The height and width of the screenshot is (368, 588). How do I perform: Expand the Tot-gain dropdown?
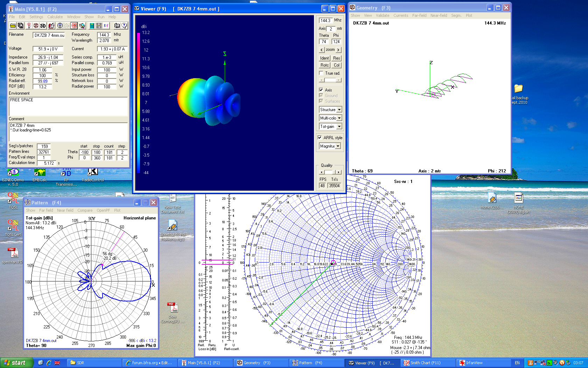click(339, 127)
